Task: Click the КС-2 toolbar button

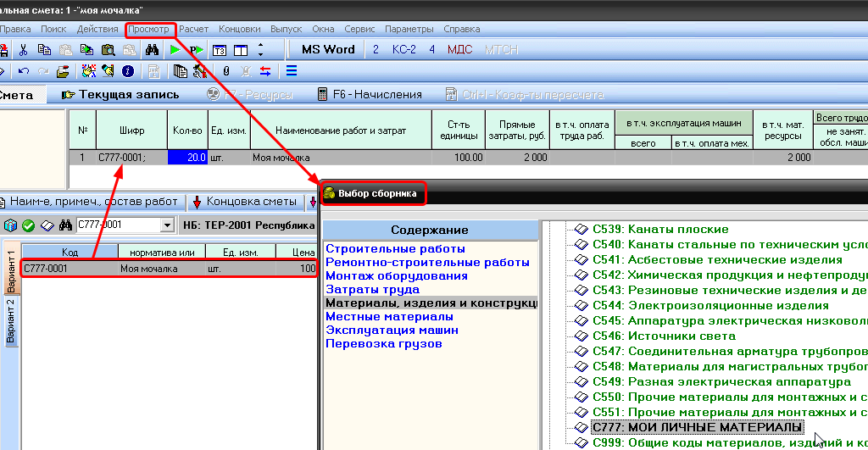Action: click(x=403, y=50)
